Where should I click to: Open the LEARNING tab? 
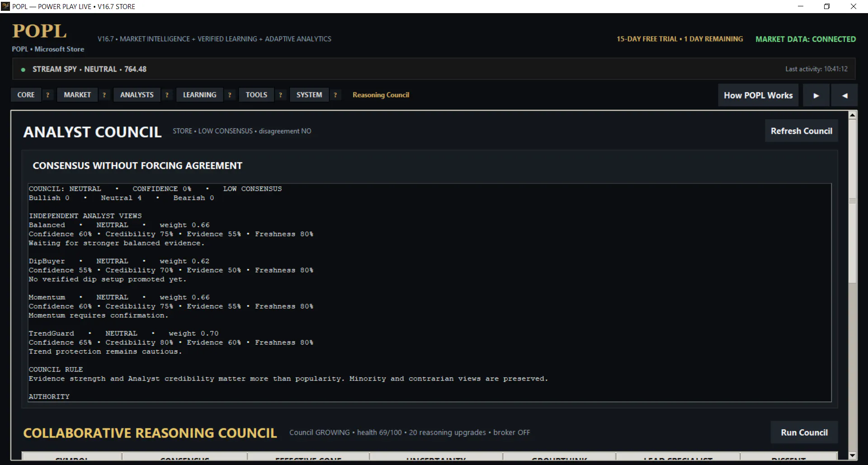tap(199, 95)
